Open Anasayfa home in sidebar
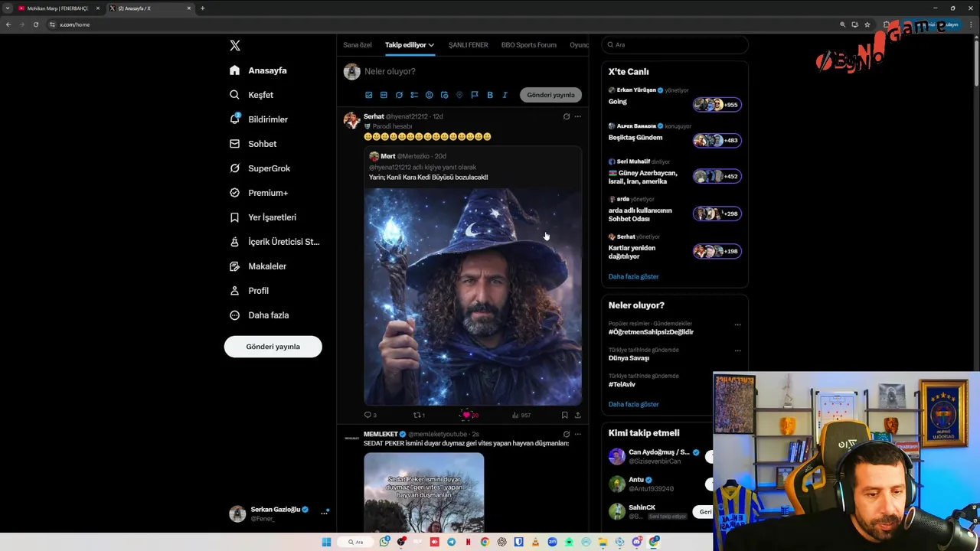This screenshot has height=551, width=980. pyautogui.click(x=258, y=70)
